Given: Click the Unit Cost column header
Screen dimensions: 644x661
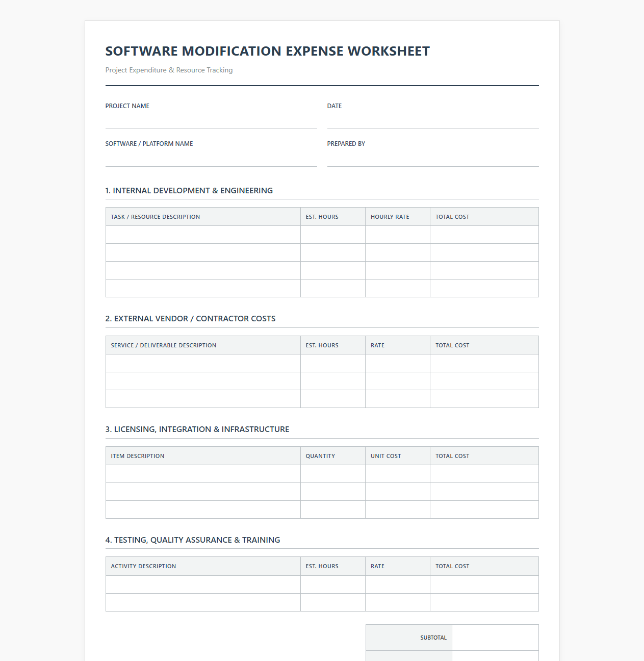Looking at the screenshot, I should coord(398,456).
